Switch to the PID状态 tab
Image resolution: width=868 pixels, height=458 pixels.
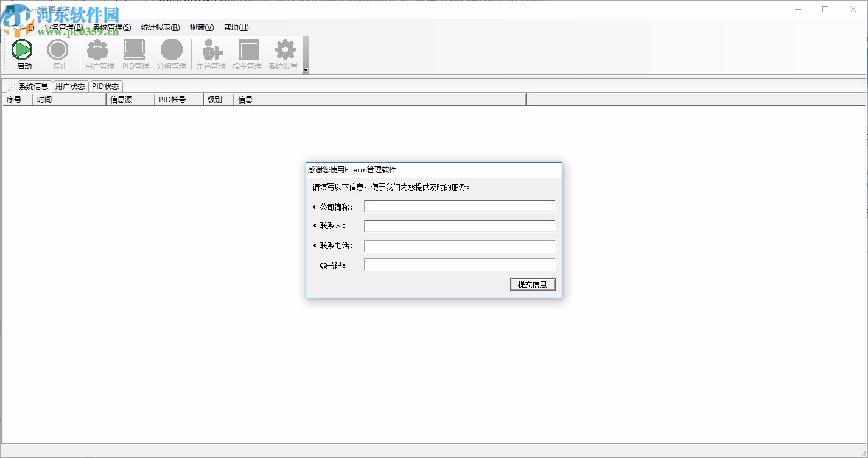pos(106,86)
